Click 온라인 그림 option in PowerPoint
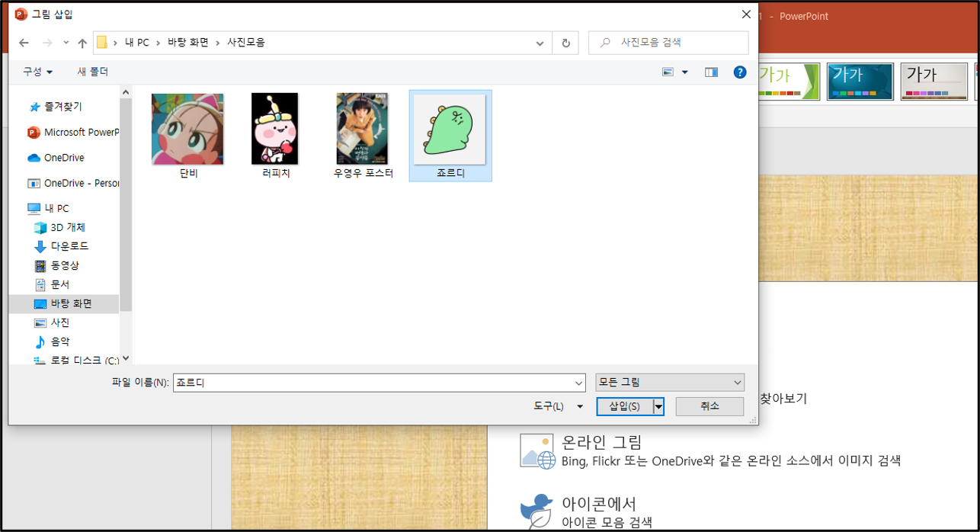Image resolution: width=980 pixels, height=532 pixels. (x=602, y=442)
